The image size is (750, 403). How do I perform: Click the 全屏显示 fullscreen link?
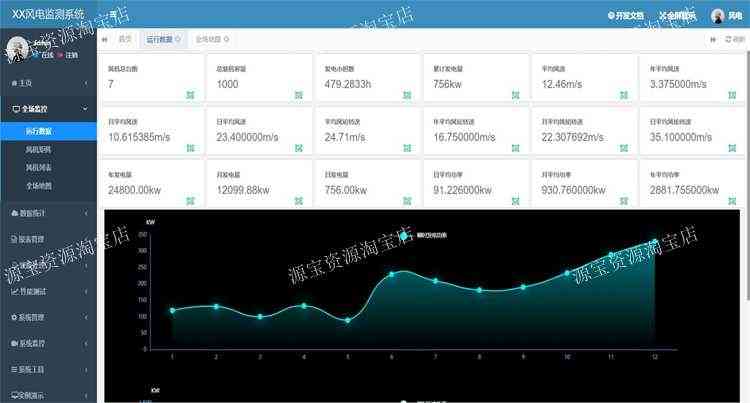(677, 16)
